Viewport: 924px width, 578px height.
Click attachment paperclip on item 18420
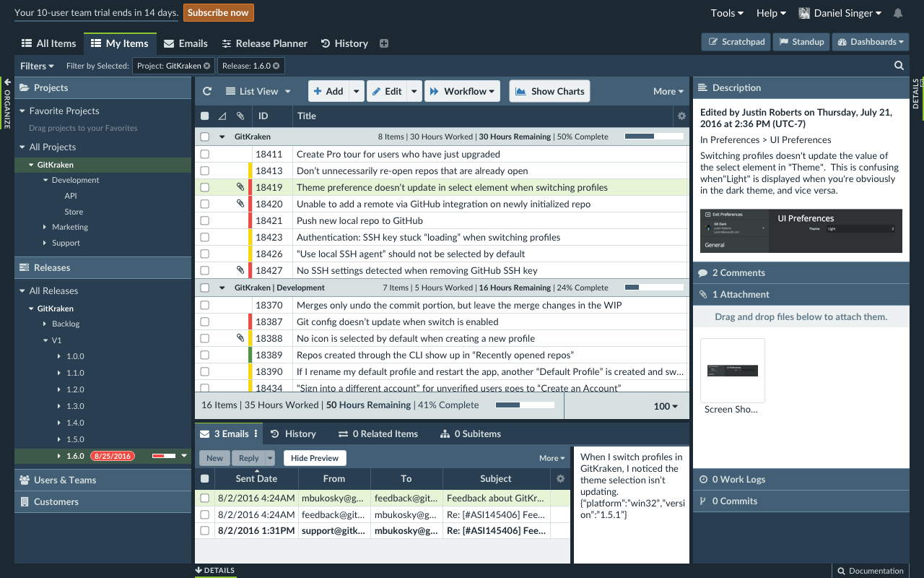[240, 204]
